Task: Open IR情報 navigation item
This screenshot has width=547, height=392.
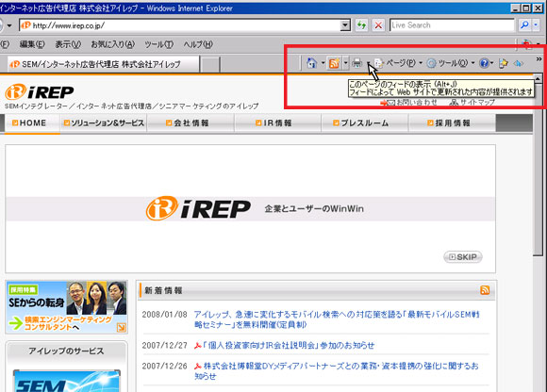Action: click(x=277, y=123)
